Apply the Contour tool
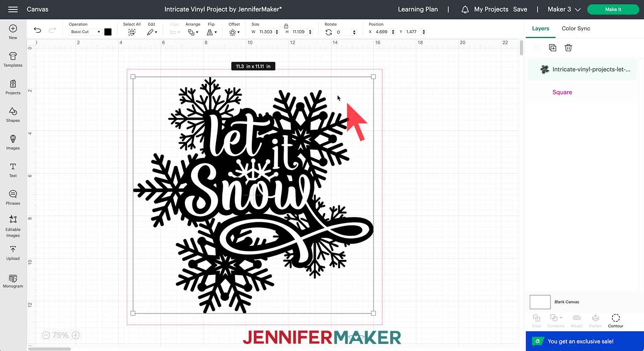 616,321
